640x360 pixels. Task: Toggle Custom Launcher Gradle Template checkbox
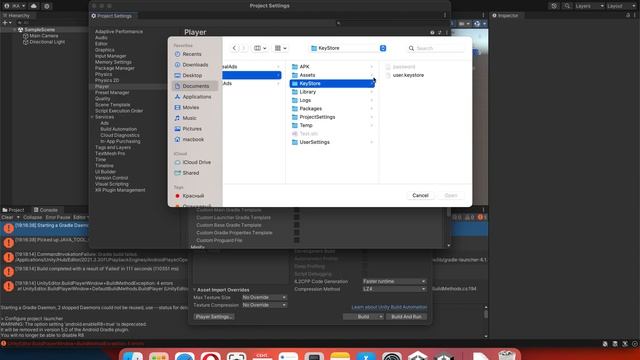[x=297, y=218]
